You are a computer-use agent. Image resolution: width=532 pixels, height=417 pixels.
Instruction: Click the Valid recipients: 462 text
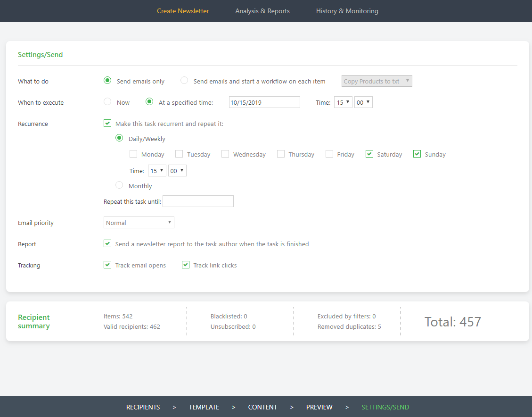[131, 327]
